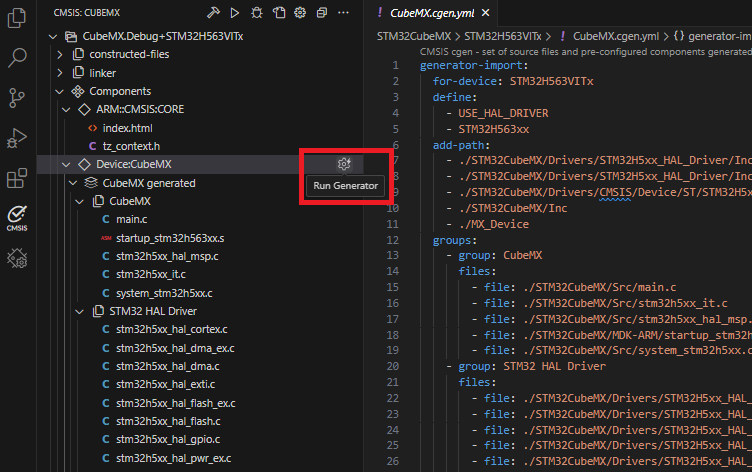Collapse the CubeMX file group

80,201
